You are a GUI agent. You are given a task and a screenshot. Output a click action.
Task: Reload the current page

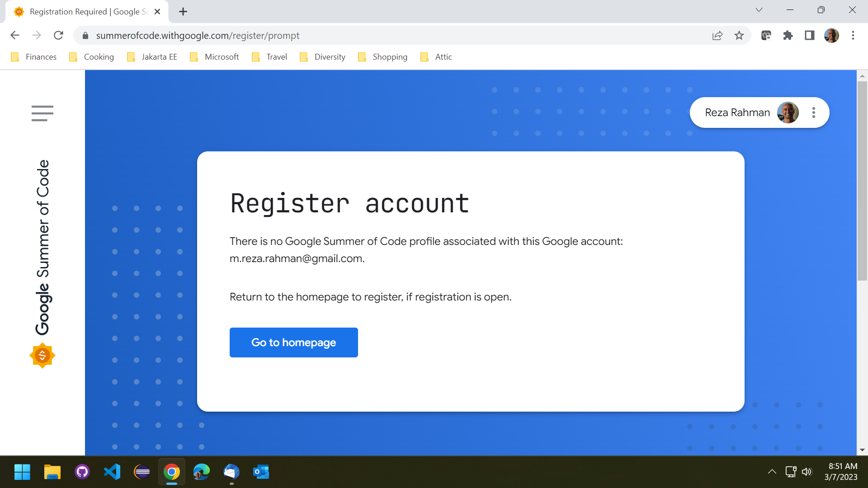58,35
